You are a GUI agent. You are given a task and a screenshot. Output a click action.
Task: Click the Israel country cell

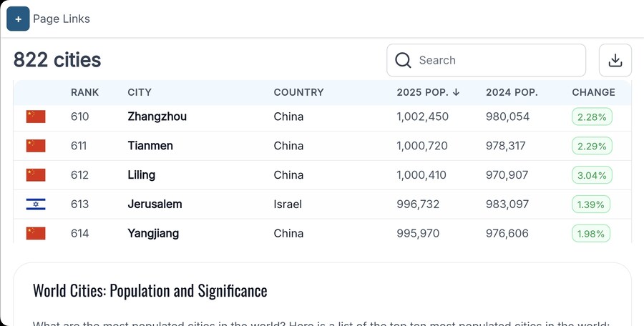(288, 204)
